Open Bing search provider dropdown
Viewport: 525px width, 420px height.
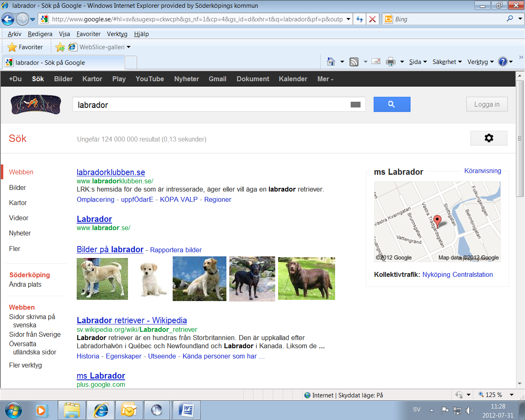tap(520, 19)
